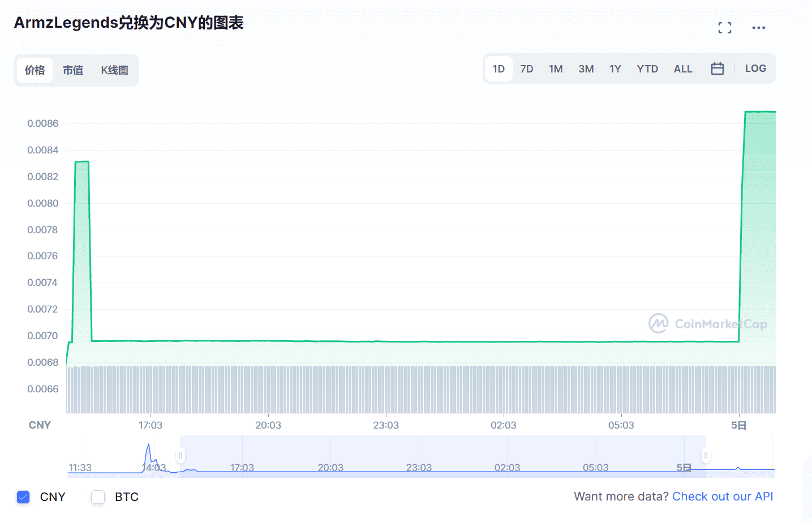Select the 7D time range

526,69
